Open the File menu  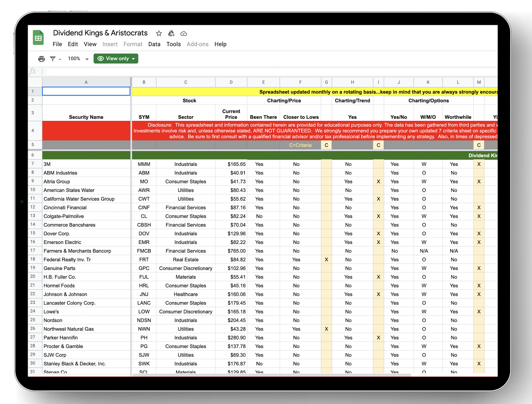[57, 44]
